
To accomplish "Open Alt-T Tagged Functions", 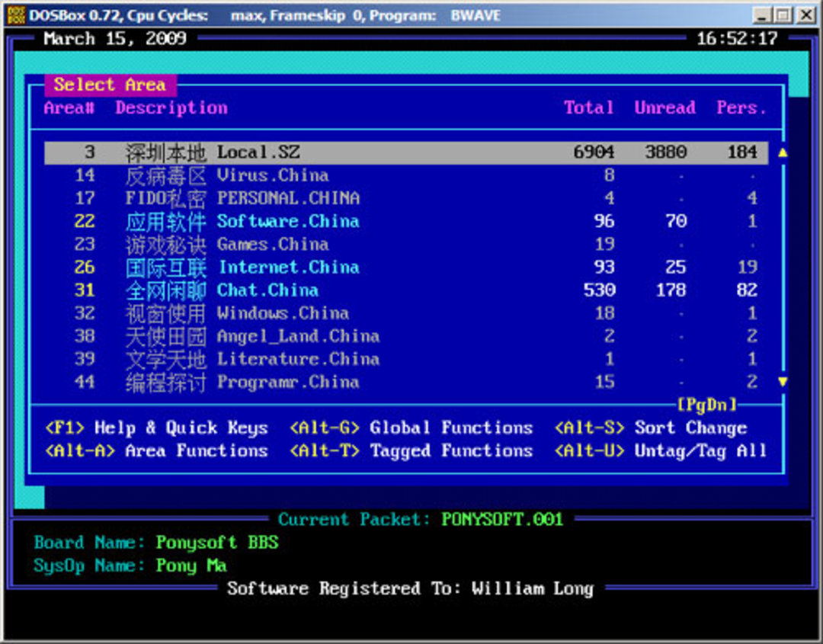I will tap(411, 451).
